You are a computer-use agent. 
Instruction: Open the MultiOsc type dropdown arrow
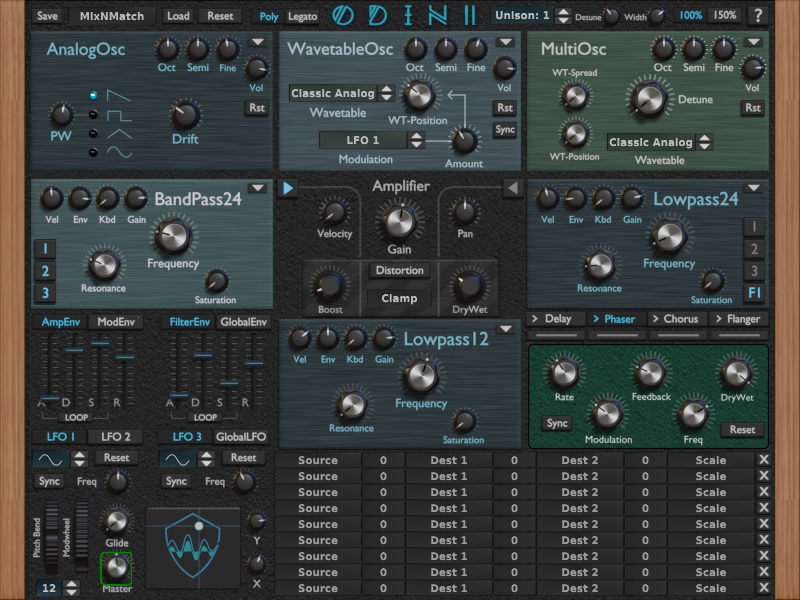[754, 42]
